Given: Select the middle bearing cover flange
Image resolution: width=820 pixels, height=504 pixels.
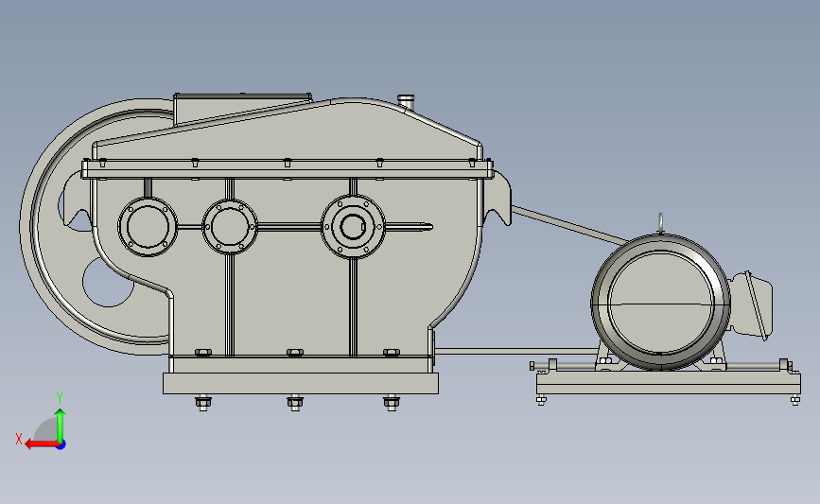Looking at the screenshot, I should pos(230,226).
